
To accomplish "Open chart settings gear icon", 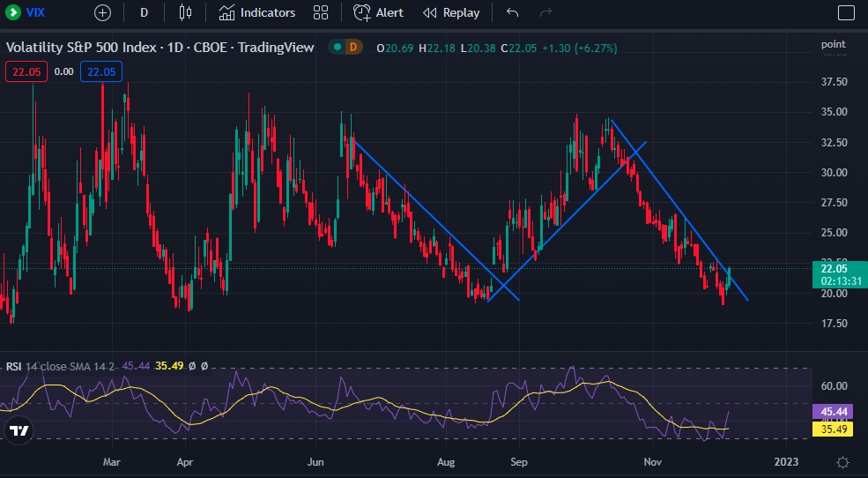I will pos(842,462).
